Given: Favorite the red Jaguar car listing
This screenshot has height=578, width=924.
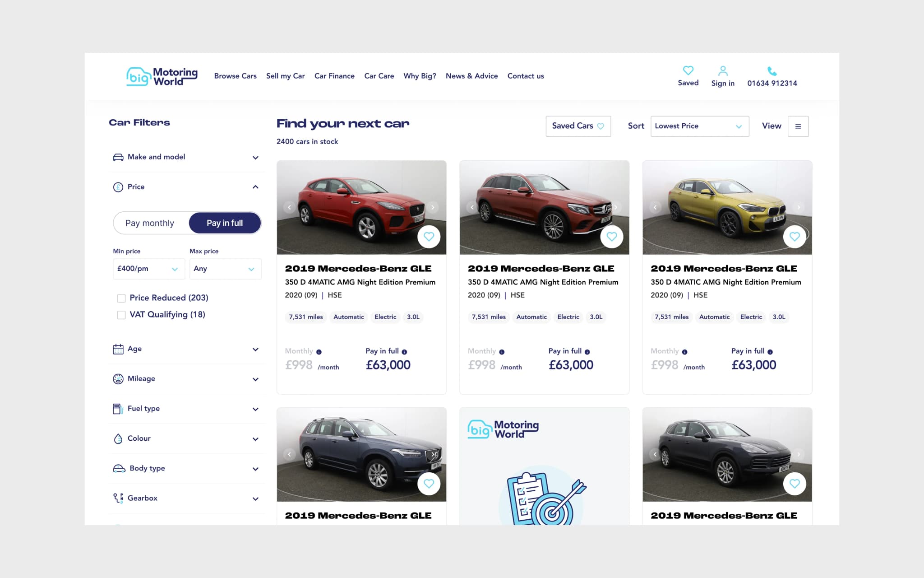Looking at the screenshot, I should click(429, 237).
